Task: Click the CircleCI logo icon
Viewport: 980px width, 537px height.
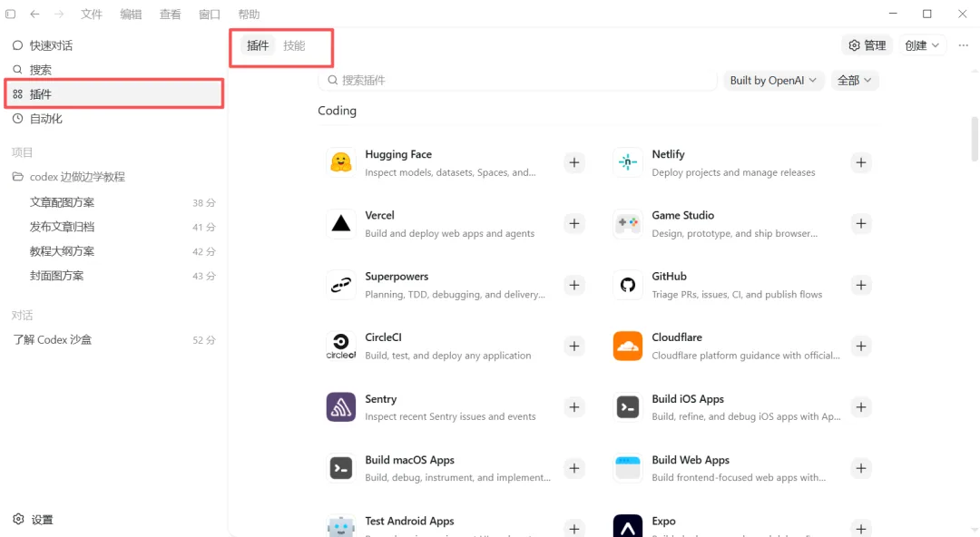Action: 340,346
